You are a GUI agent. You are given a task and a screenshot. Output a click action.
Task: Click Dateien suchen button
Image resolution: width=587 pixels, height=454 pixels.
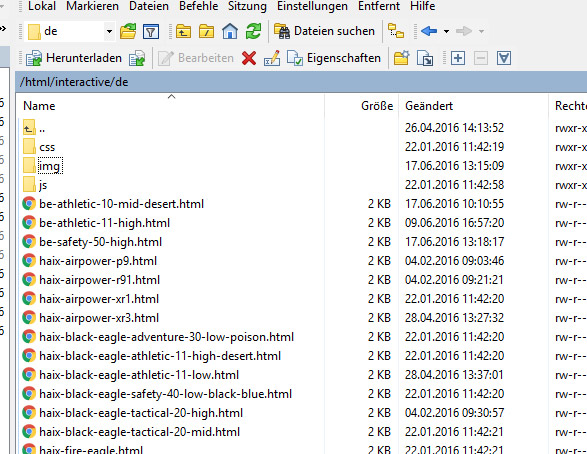324,31
